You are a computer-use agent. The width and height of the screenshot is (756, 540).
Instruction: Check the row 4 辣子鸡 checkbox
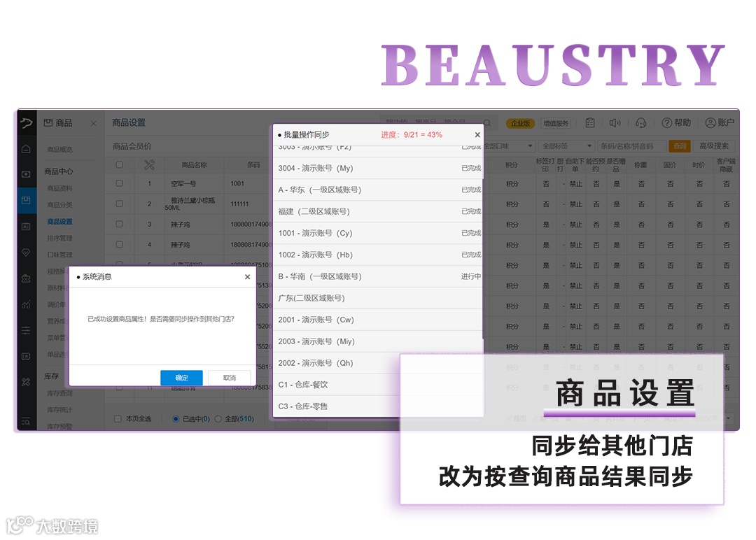pos(119,244)
